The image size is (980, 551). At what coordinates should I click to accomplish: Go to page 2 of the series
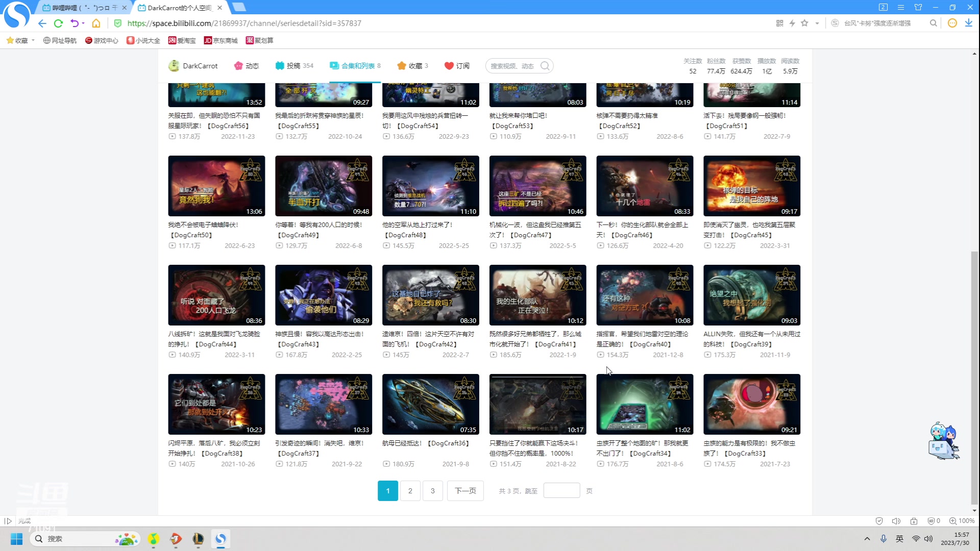pyautogui.click(x=410, y=491)
